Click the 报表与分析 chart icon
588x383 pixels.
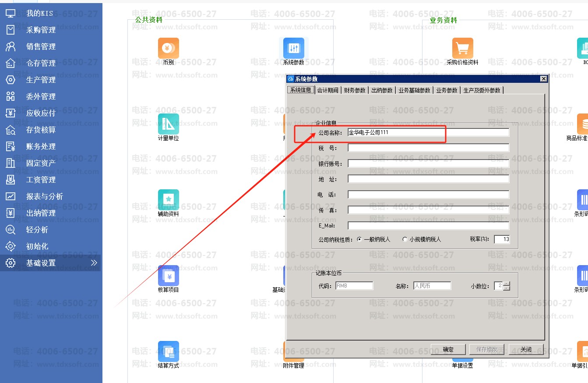coord(11,196)
